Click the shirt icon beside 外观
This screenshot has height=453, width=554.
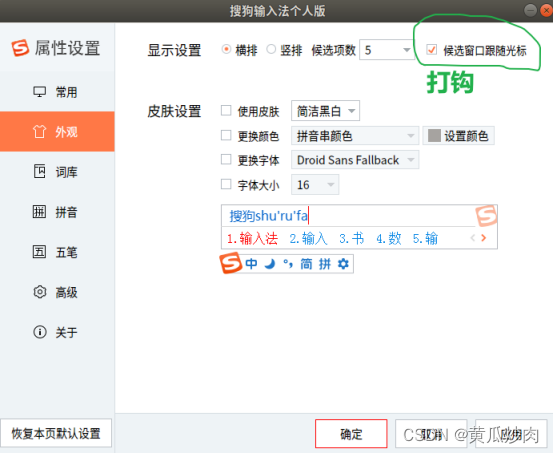(x=39, y=132)
